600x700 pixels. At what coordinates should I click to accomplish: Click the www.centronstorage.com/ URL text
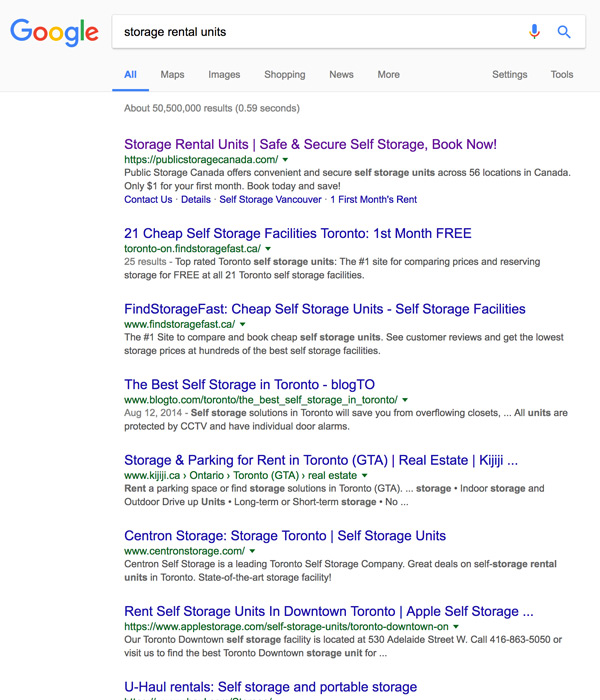point(184,551)
